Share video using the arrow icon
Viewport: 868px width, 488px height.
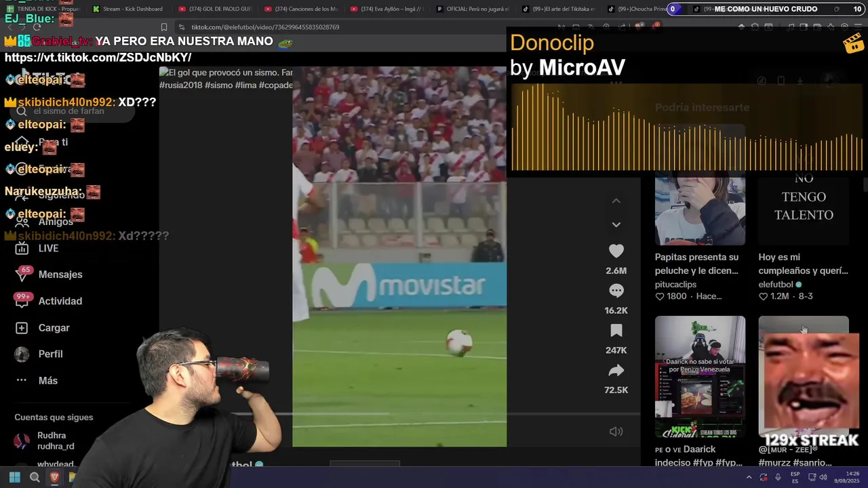coord(616,371)
